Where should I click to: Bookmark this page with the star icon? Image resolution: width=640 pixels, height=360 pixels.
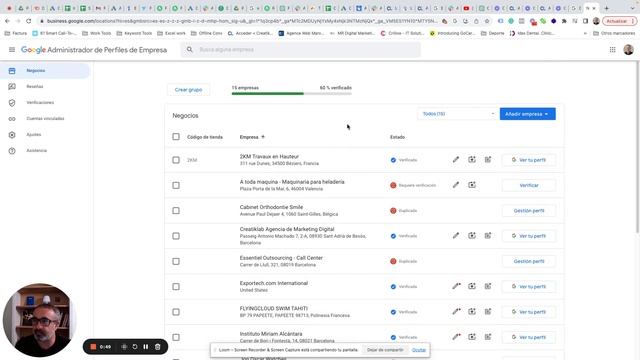pyautogui.click(x=487, y=21)
